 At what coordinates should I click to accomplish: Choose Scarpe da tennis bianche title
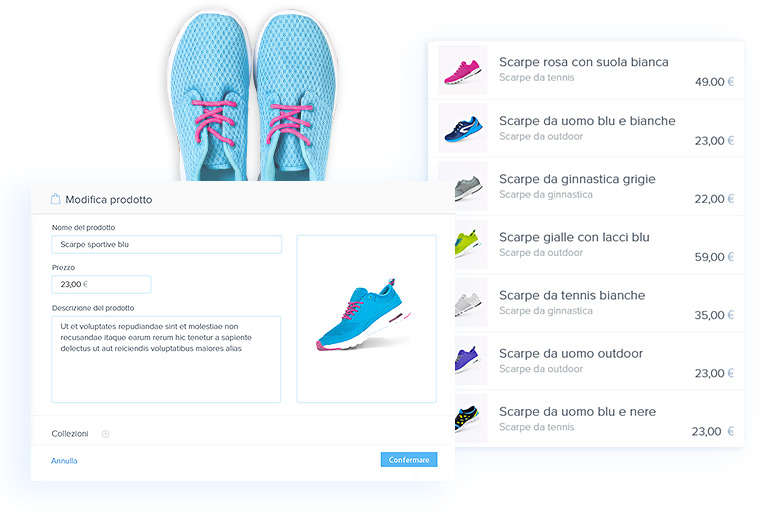[x=571, y=295]
